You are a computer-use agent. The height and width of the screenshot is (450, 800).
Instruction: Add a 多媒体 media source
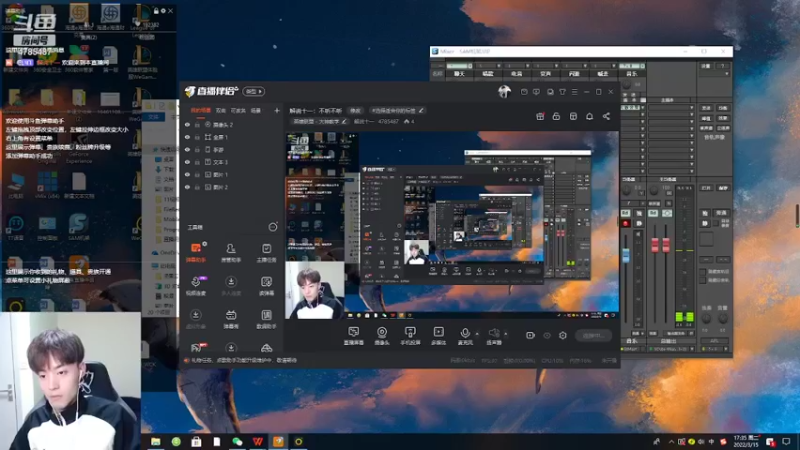point(438,336)
